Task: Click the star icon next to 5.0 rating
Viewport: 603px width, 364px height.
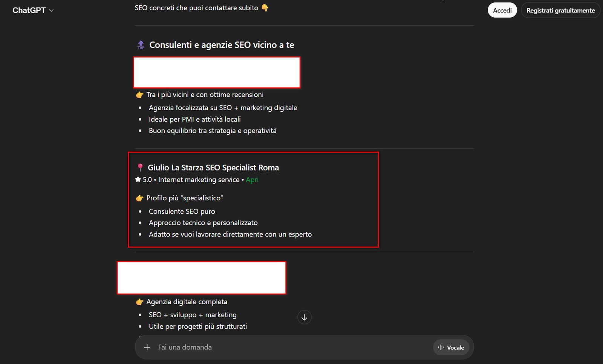Action: [x=138, y=180]
